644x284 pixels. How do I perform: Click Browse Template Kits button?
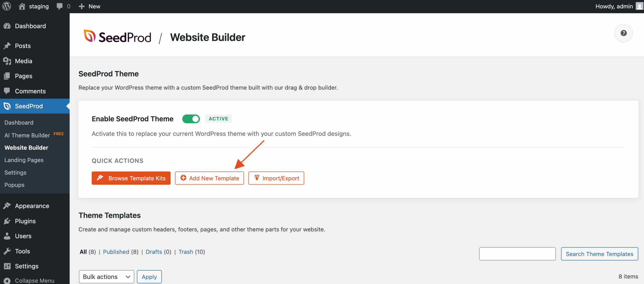click(x=131, y=178)
